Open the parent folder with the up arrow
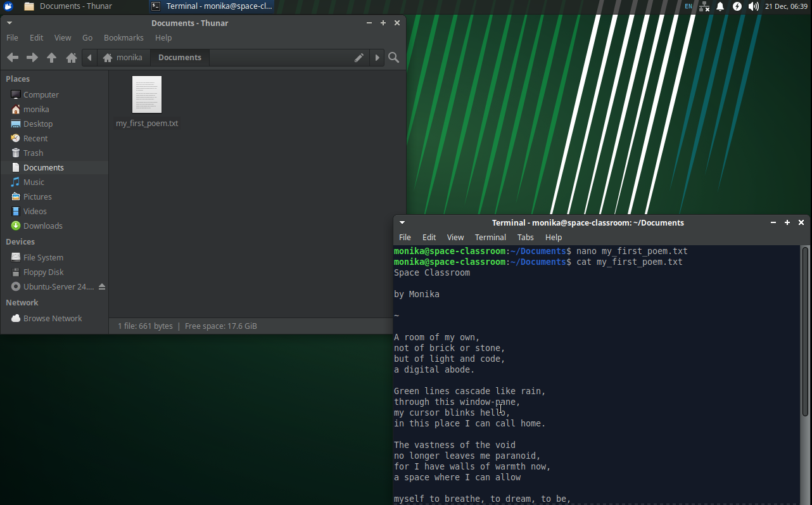The width and height of the screenshot is (812, 505). point(52,58)
